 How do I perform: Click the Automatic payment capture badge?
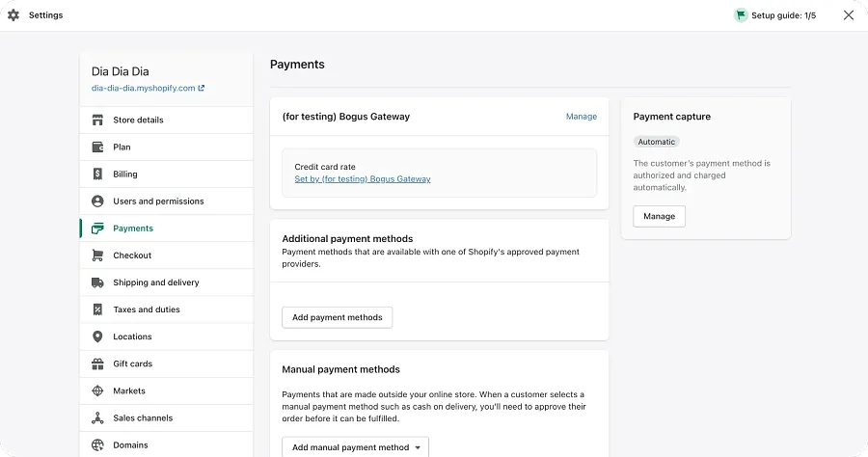(x=657, y=142)
